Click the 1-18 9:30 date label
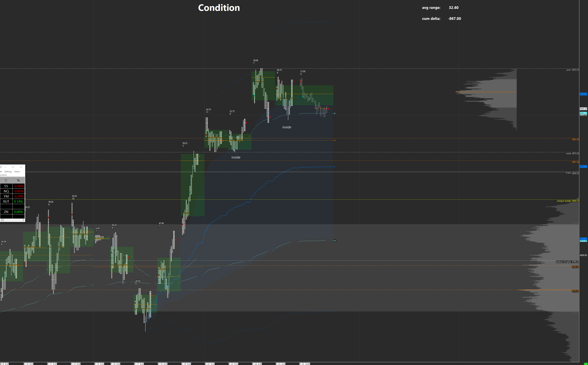Viewport: 588px width, 365px height. click(163, 364)
